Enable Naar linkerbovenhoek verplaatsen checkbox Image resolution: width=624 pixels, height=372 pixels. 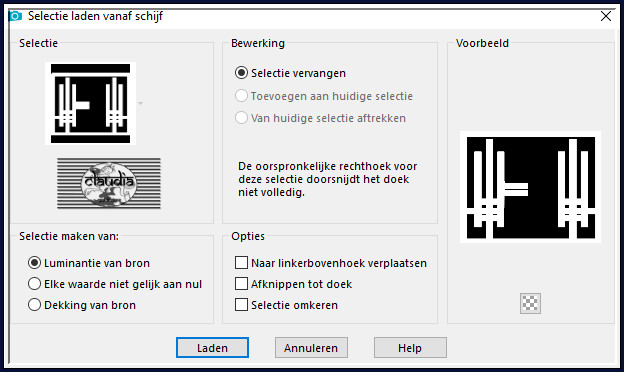click(241, 263)
